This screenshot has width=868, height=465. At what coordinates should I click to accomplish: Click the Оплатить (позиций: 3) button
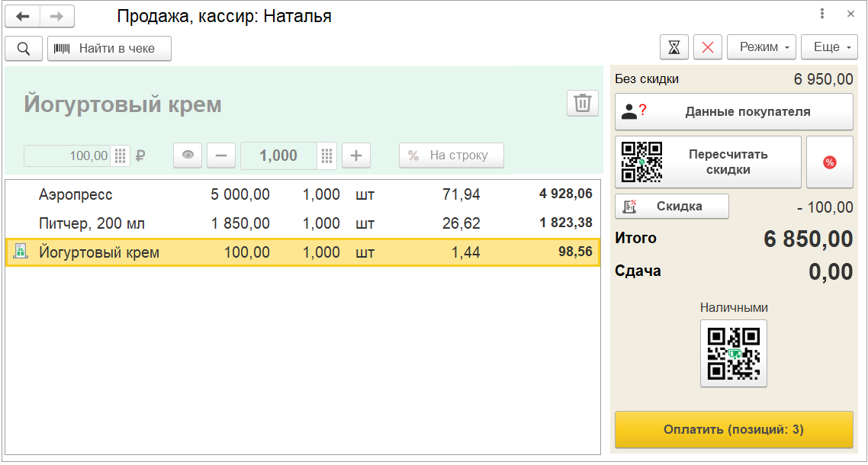coord(734,429)
